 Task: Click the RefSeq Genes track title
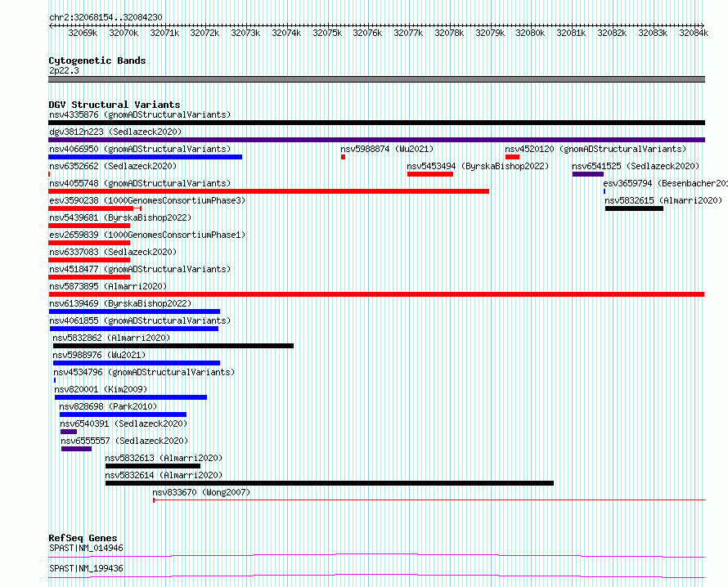click(83, 538)
